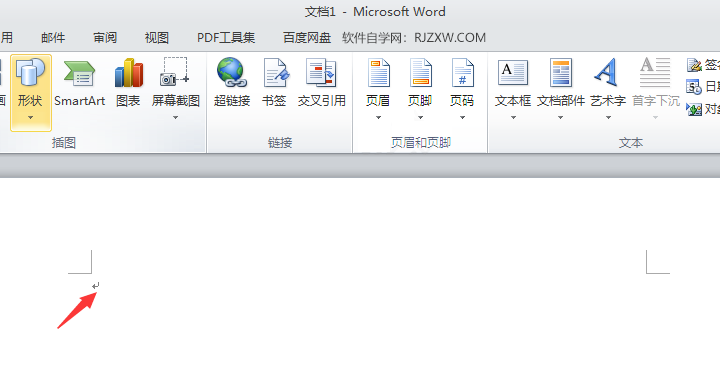This screenshot has height=383, width=720.
Task: Click the Quick Parts (文档部件) icon
Action: tap(561, 73)
